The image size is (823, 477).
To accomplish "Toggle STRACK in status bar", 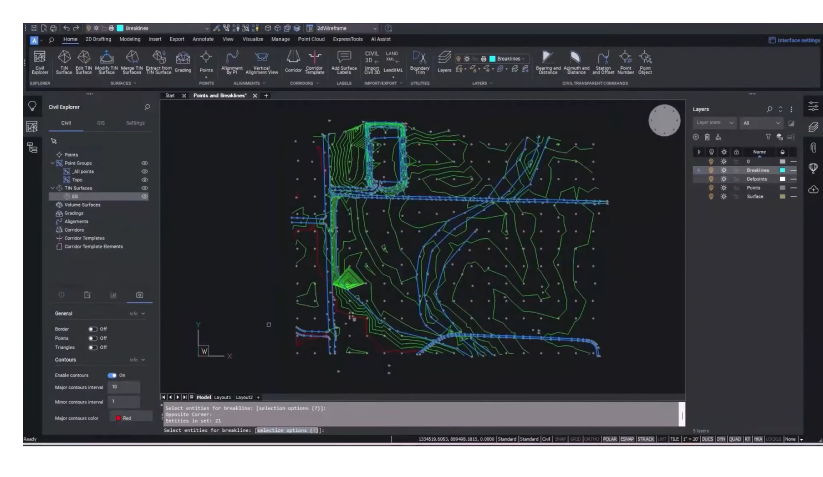I will [646, 439].
